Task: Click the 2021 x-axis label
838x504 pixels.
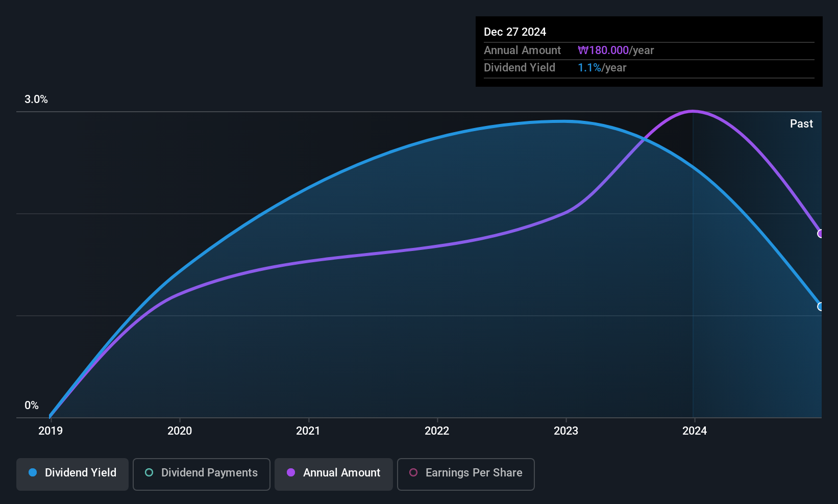Action: point(308,431)
